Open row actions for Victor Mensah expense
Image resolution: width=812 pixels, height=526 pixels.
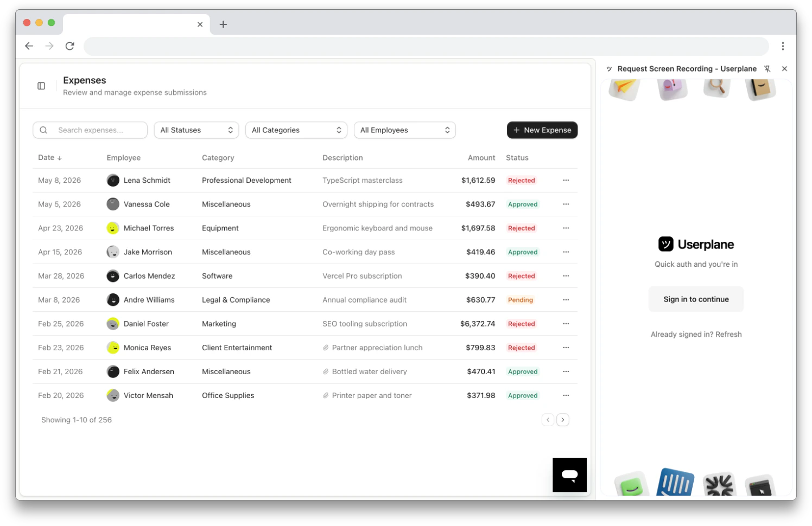click(x=566, y=395)
